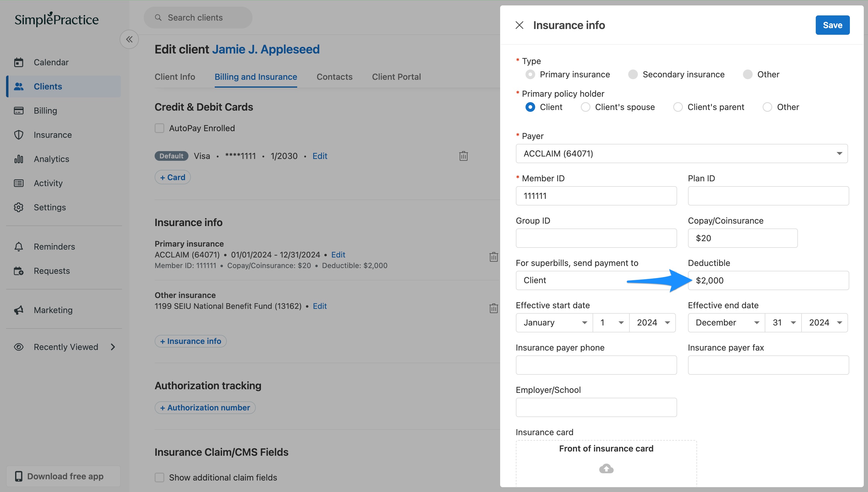Edit 1199 SEIU other insurance link

coord(319,306)
